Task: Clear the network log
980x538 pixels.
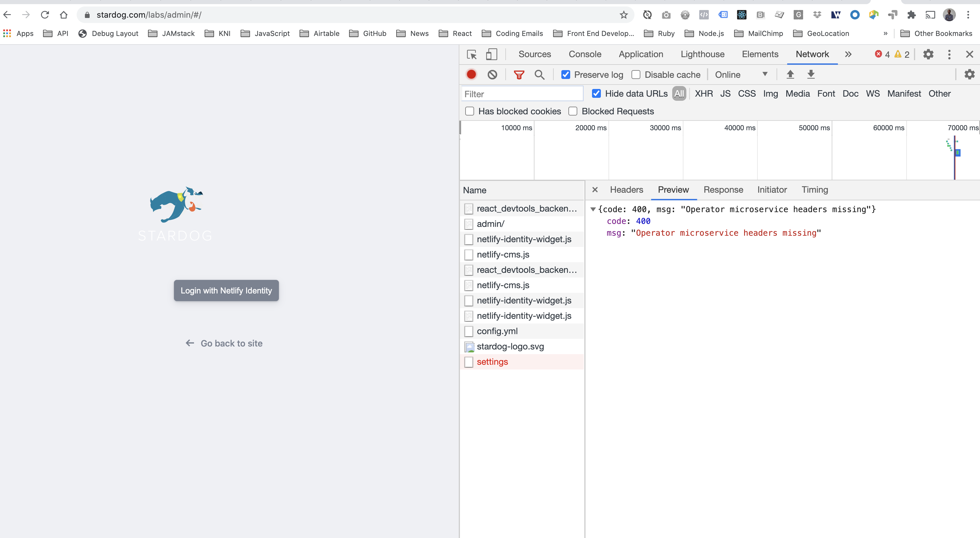Action: (x=492, y=74)
